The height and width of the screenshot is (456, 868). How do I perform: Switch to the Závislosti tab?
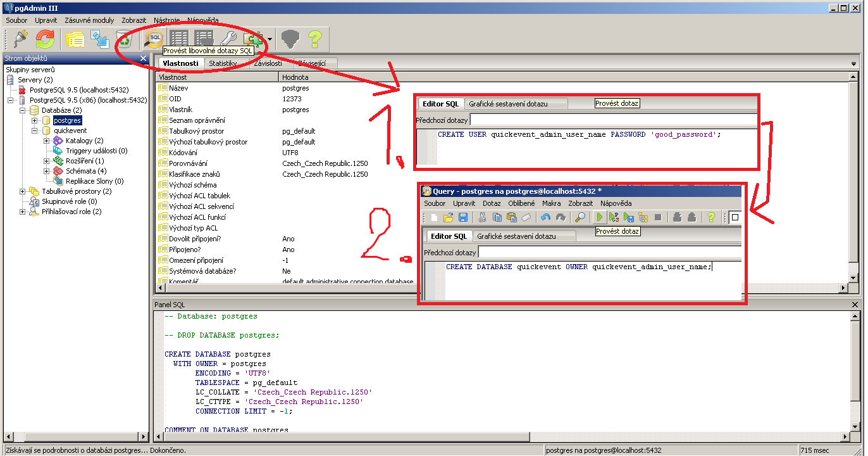pos(268,63)
